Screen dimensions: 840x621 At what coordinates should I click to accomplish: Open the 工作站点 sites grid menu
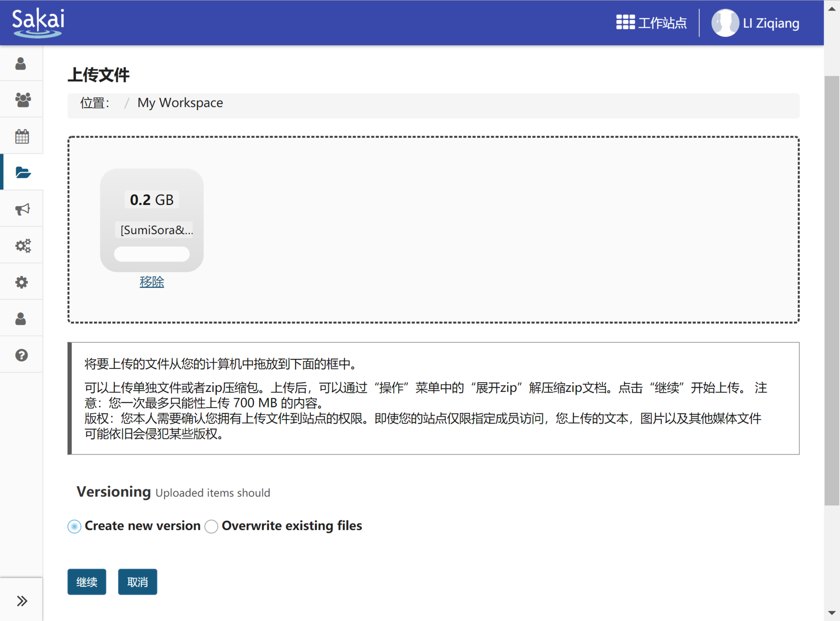click(x=651, y=23)
